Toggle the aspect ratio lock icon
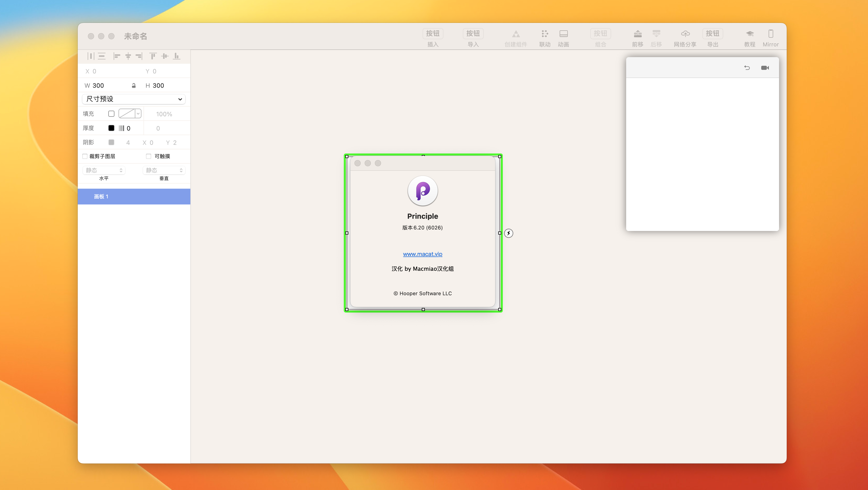Image resolution: width=868 pixels, height=490 pixels. 134,86
